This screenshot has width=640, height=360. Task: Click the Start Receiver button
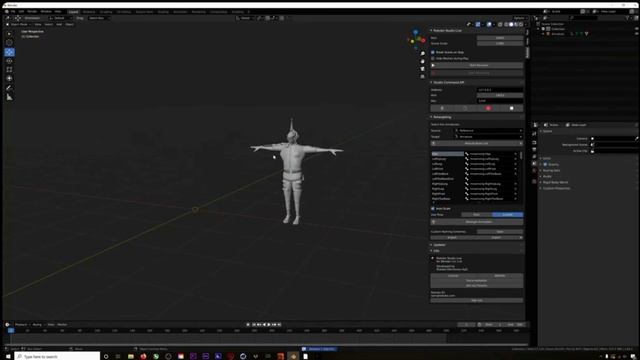[x=477, y=65]
